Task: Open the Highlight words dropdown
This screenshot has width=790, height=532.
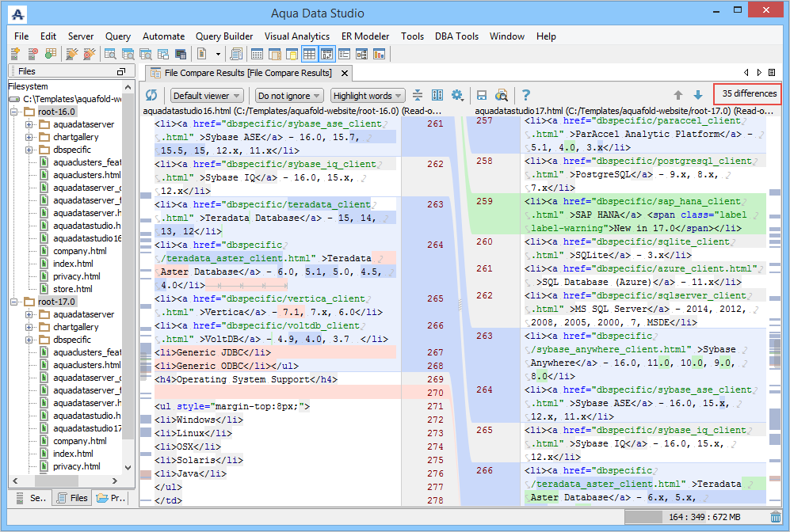Action: (368, 96)
